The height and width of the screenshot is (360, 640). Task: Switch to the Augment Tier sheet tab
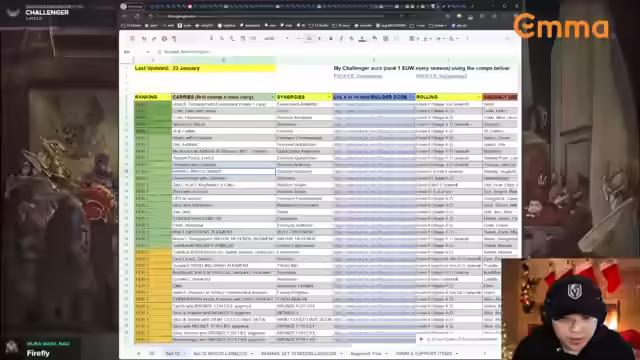(x=369, y=353)
